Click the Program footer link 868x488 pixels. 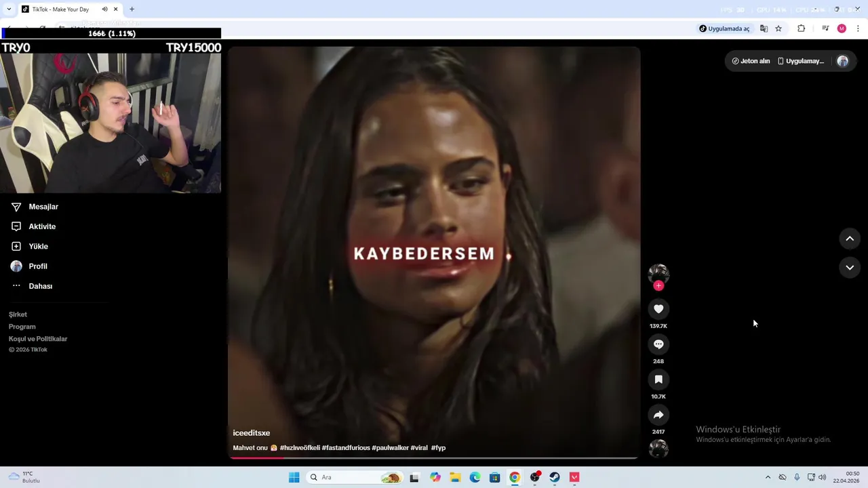pos(22,327)
